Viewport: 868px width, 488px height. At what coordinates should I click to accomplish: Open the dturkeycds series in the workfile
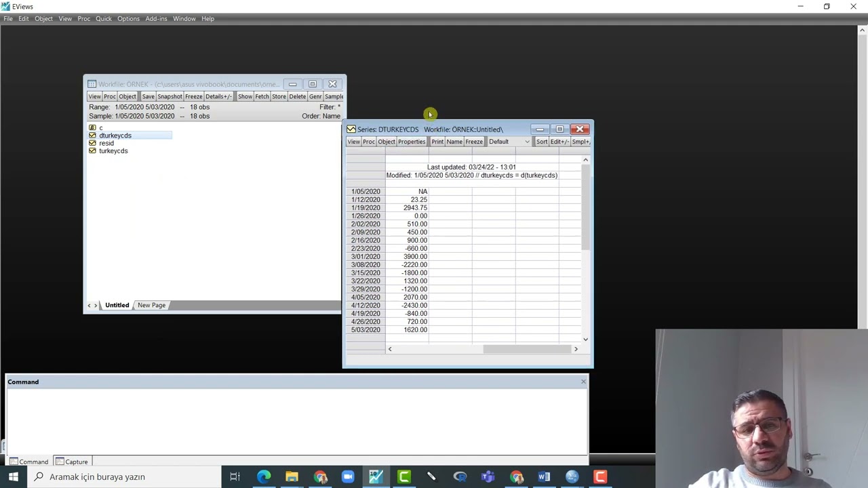pos(115,136)
